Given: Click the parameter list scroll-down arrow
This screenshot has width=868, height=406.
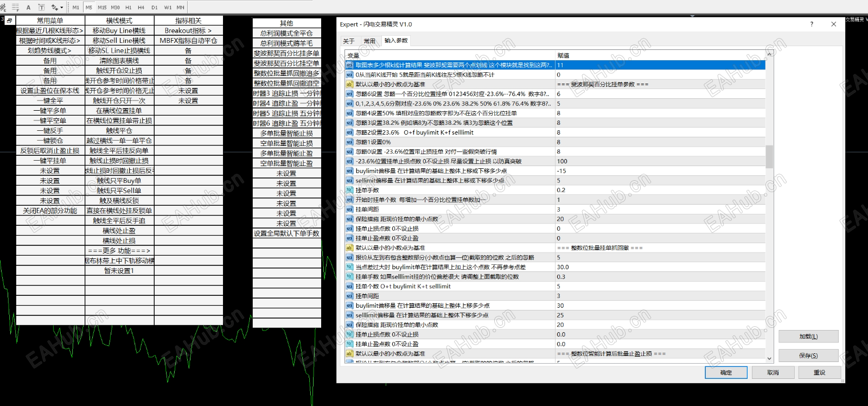Looking at the screenshot, I should coord(769,358).
